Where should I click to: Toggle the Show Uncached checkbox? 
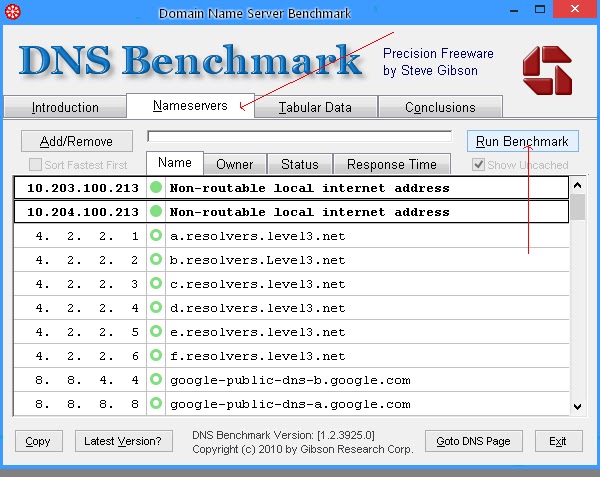coord(478,165)
